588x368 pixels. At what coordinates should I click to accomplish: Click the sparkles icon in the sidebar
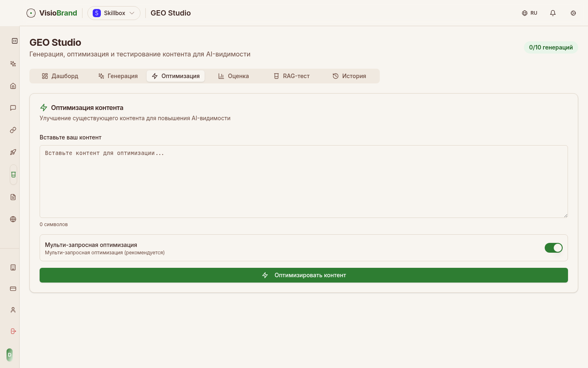(13, 64)
